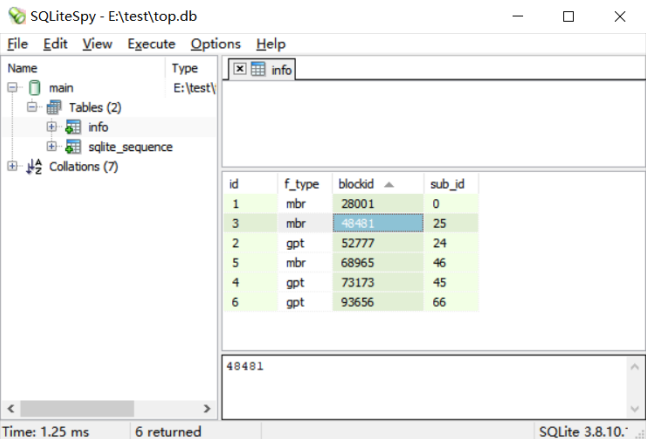
Task: Select sub_id cell 46
Action: pos(451,263)
